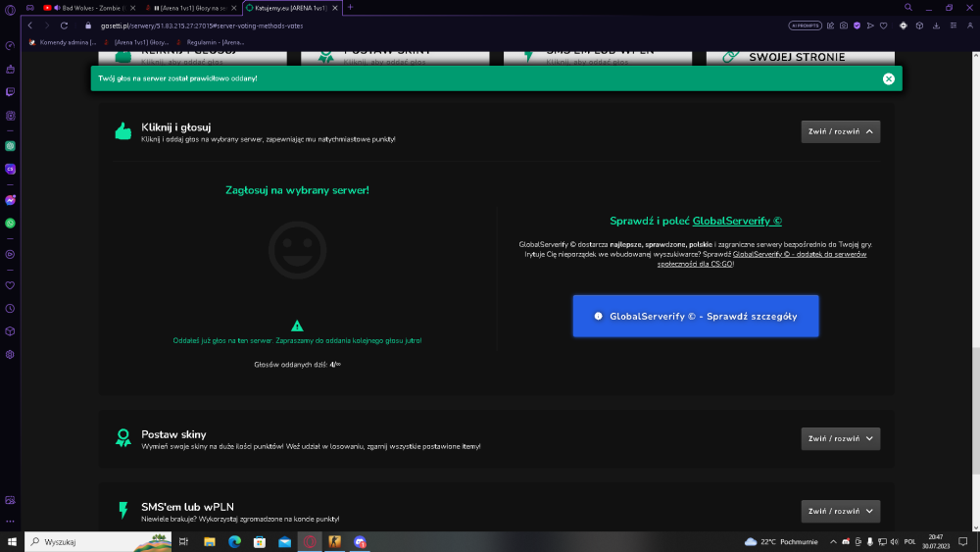Open the ChatGPT sidebar panel
The image size is (980, 552).
tap(10, 146)
